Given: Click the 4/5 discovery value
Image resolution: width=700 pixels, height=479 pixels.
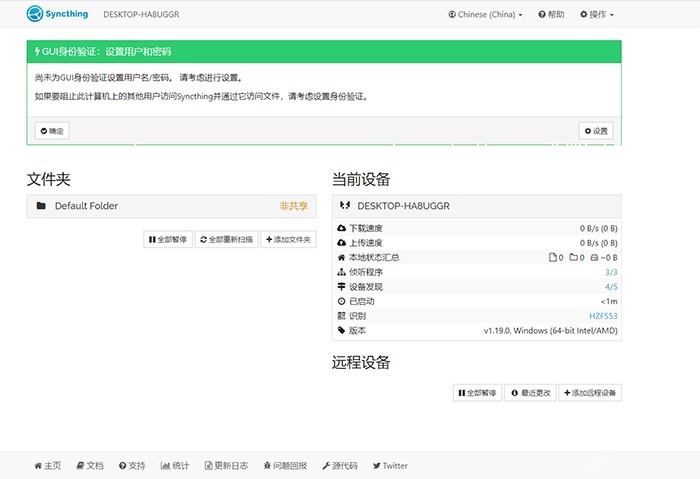Looking at the screenshot, I should [611, 287].
